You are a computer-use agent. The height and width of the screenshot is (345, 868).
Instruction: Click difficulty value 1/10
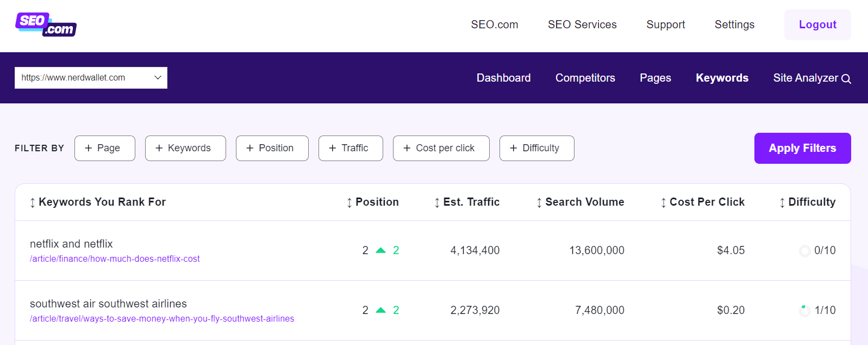(825, 310)
